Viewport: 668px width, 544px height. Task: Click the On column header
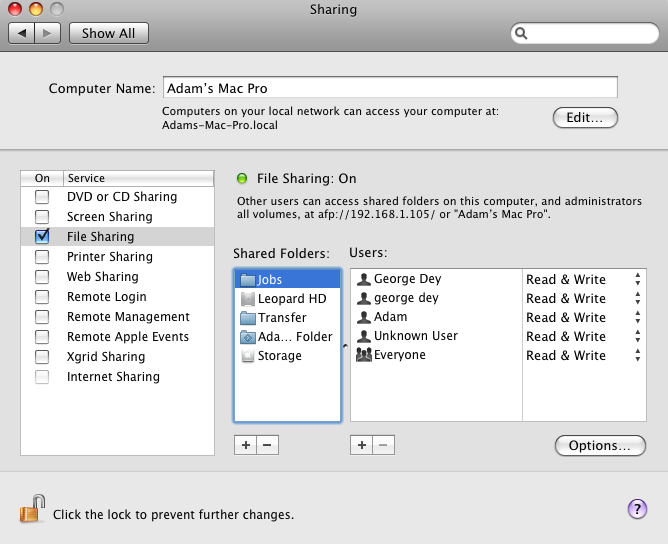(x=42, y=178)
